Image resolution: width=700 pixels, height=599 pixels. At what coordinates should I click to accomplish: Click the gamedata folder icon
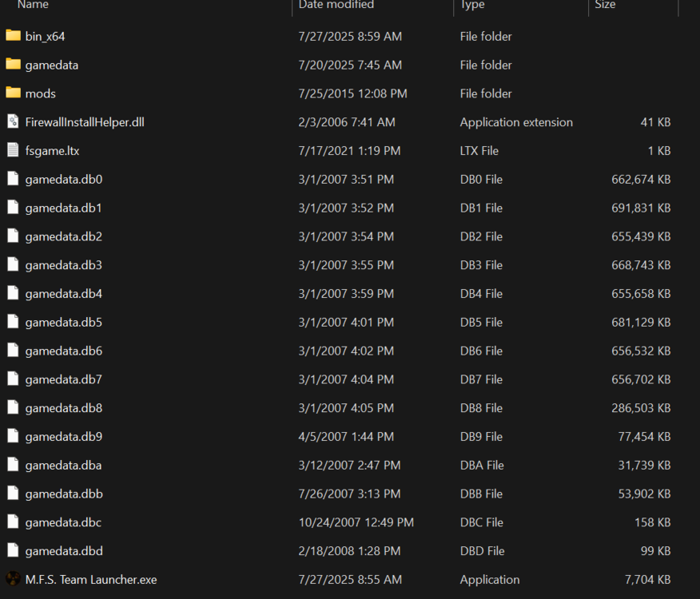[13, 65]
